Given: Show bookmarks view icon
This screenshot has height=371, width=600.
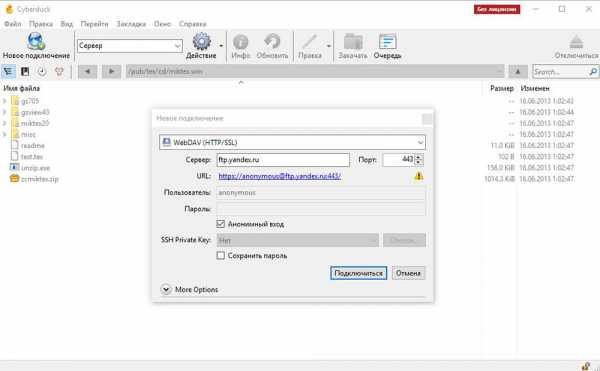Looking at the screenshot, I should click(x=25, y=72).
